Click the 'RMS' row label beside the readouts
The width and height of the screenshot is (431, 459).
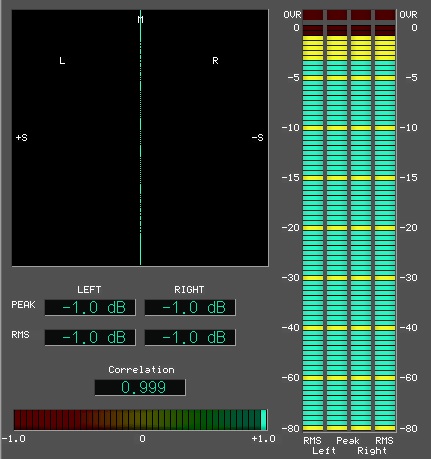click(x=20, y=334)
